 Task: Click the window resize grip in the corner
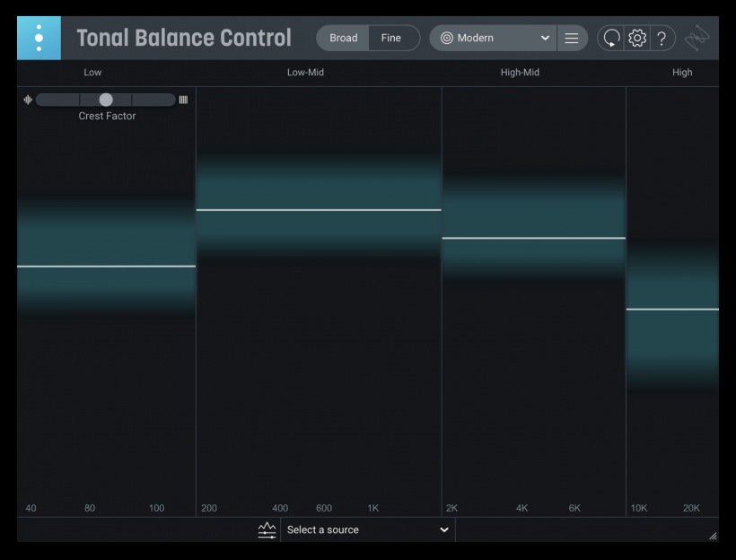click(x=713, y=536)
